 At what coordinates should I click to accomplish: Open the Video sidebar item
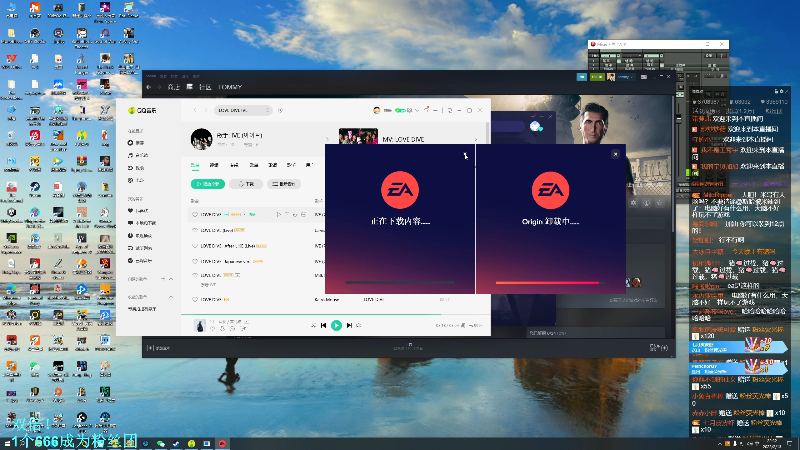pos(136,168)
